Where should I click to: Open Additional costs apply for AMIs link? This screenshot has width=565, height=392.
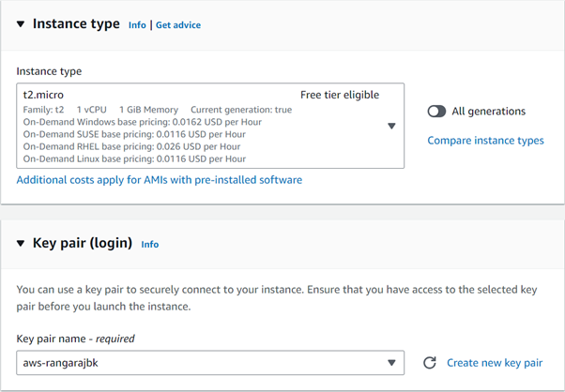(x=160, y=180)
